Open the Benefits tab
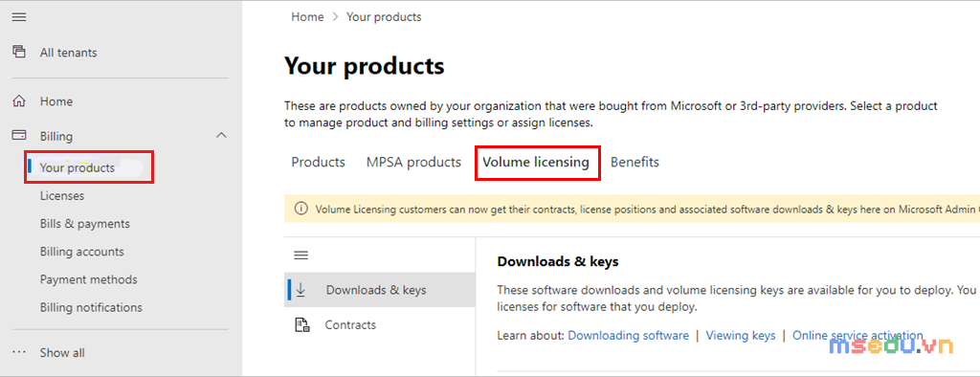980x377 pixels. pyautogui.click(x=635, y=162)
